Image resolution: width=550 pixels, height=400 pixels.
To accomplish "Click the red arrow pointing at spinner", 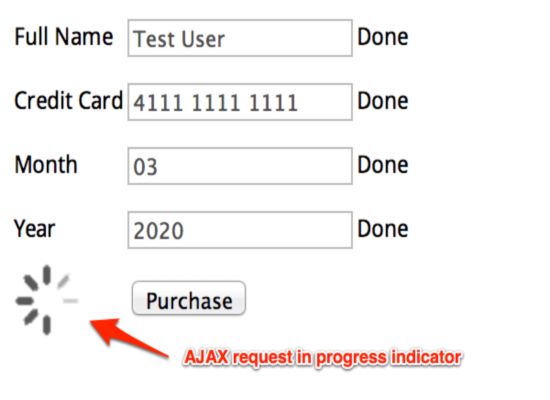I will 129,338.
